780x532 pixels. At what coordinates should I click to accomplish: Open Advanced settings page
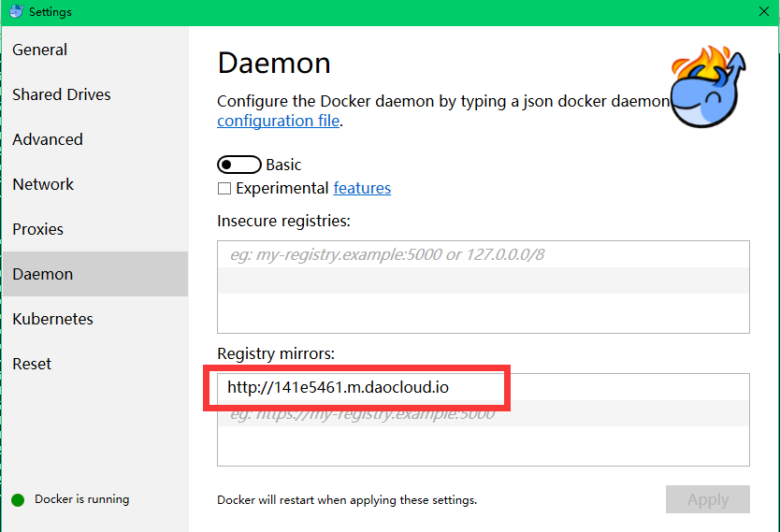point(95,139)
